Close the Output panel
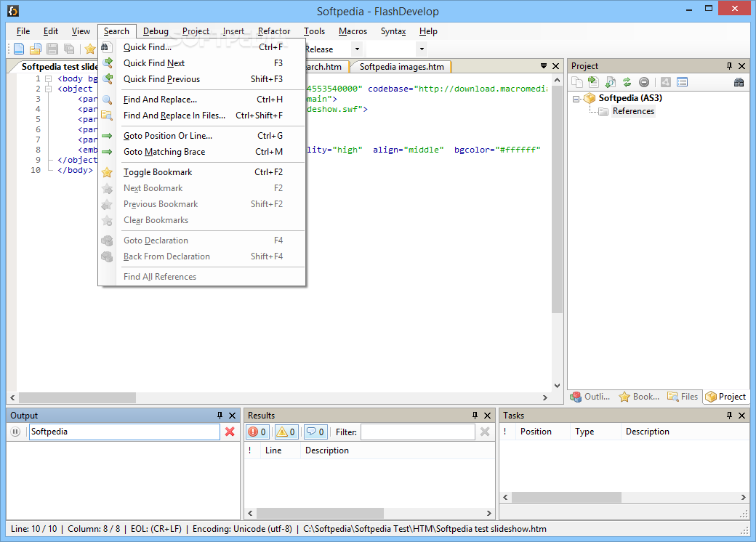Image resolution: width=756 pixels, height=542 pixels. click(233, 416)
